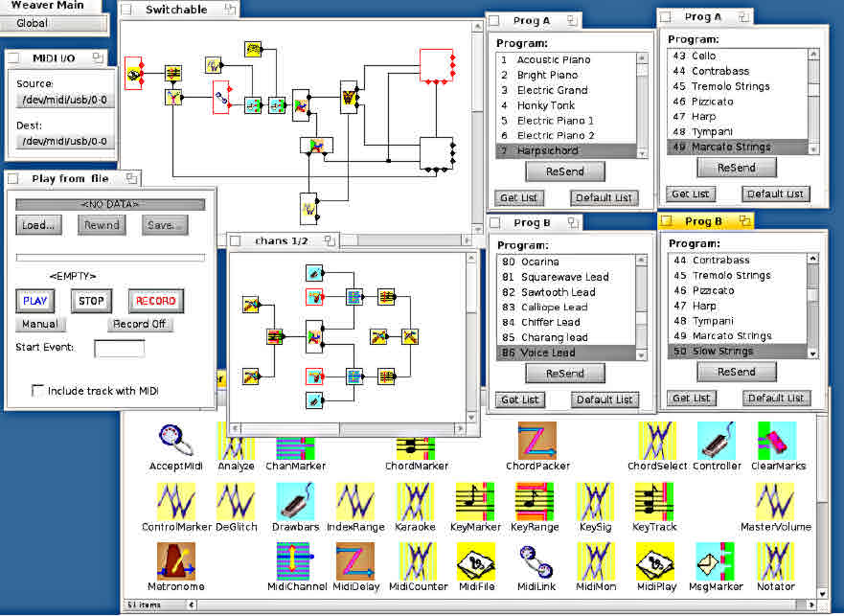The height and width of the screenshot is (616, 844).
Task: Select the IndexRange module icon
Action: pos(355,501)
